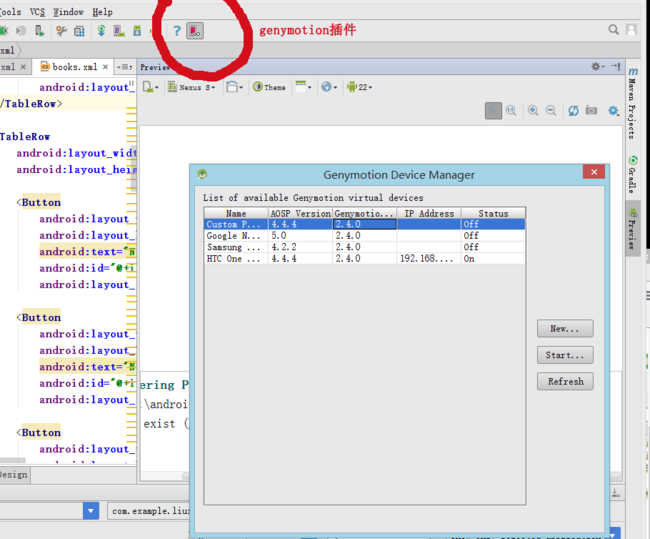Click New... in Genymotion Device Manager

click(x=565, y=328)
